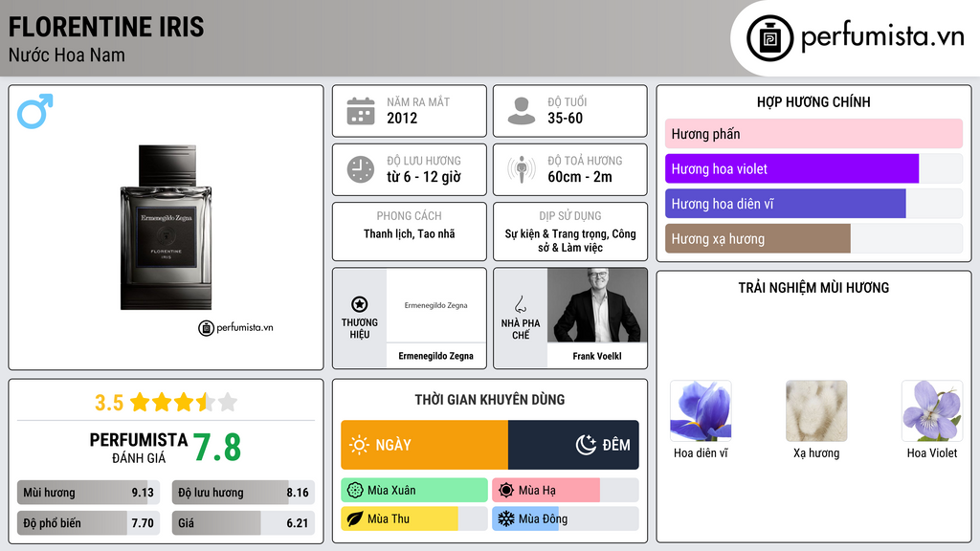
Task: Open the Hoa Violet note image
Action: pos(932,411)
